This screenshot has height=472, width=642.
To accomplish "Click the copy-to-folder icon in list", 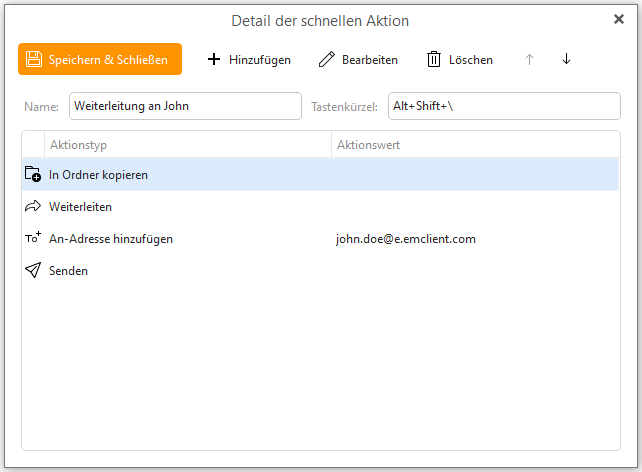I will [33, 174].
